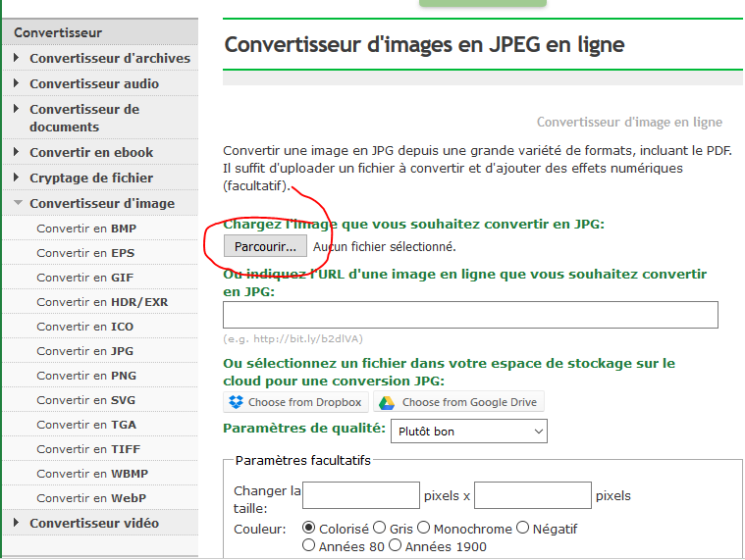This screenshot has height=560, width=745.
Task: Open Convertir en TGA link
Action: [86, 425]
